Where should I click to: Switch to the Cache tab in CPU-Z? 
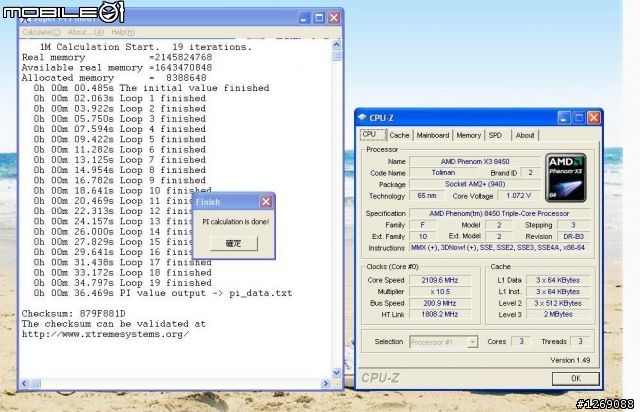399,135
